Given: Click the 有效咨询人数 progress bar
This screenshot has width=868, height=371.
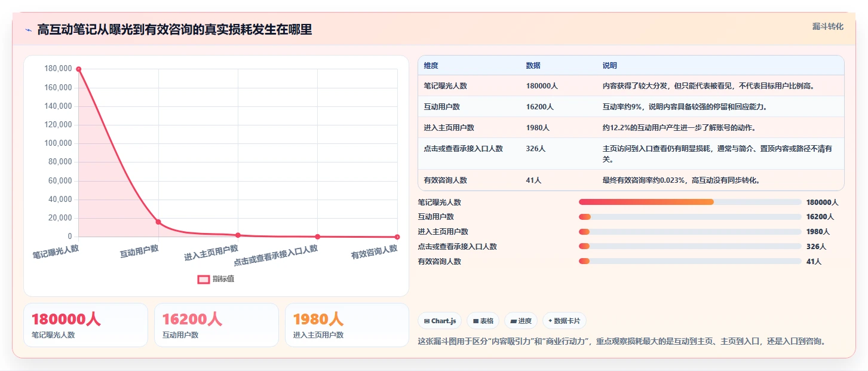Looking at the screenshot, I should click(690, 261).
